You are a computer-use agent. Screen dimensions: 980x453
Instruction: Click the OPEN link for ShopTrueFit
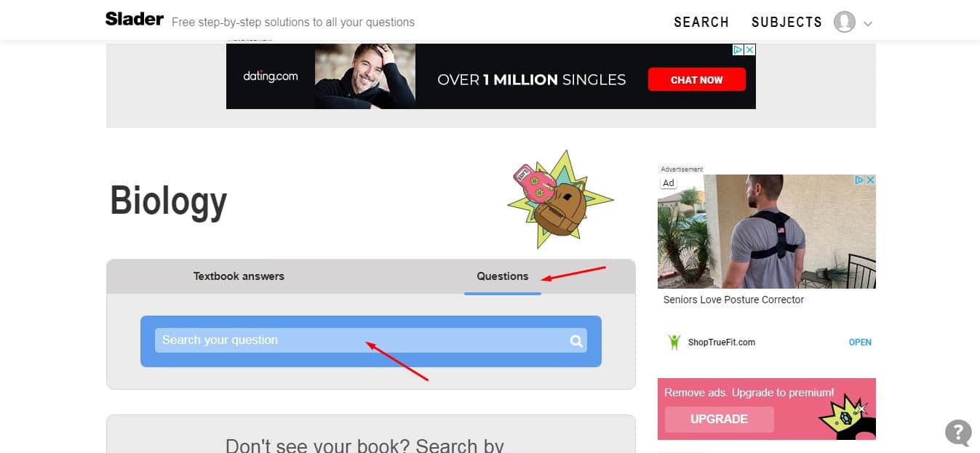860,342
